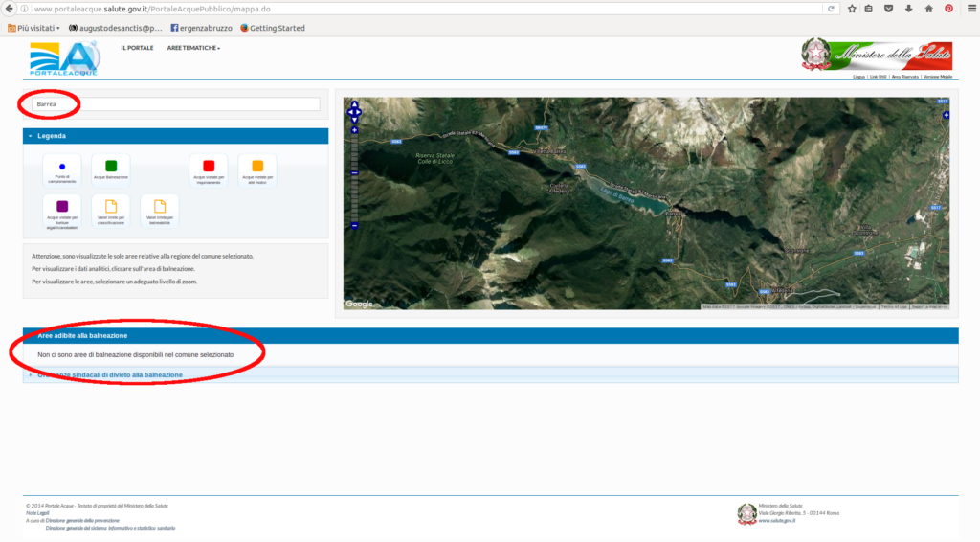
Task: Click the green Acque Balneazione legend icon
Action: coord(111,166)
